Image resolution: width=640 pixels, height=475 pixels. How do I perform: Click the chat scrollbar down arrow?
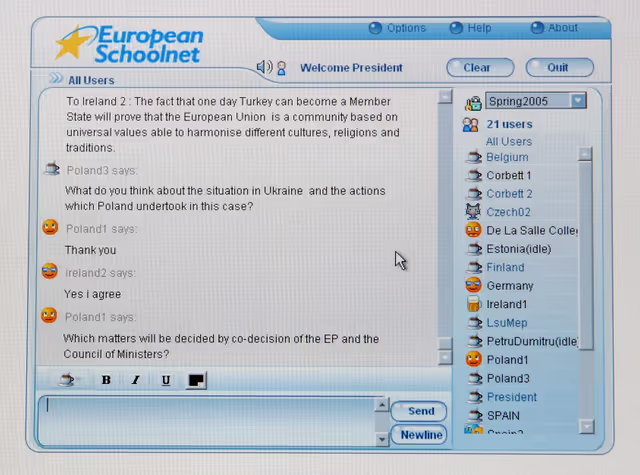445,358
